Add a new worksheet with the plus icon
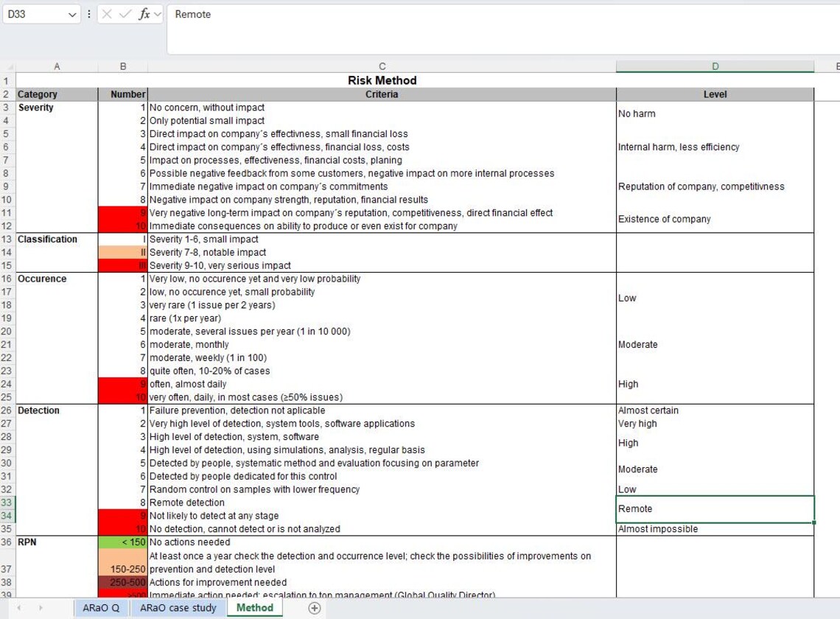 click(314, 608)
